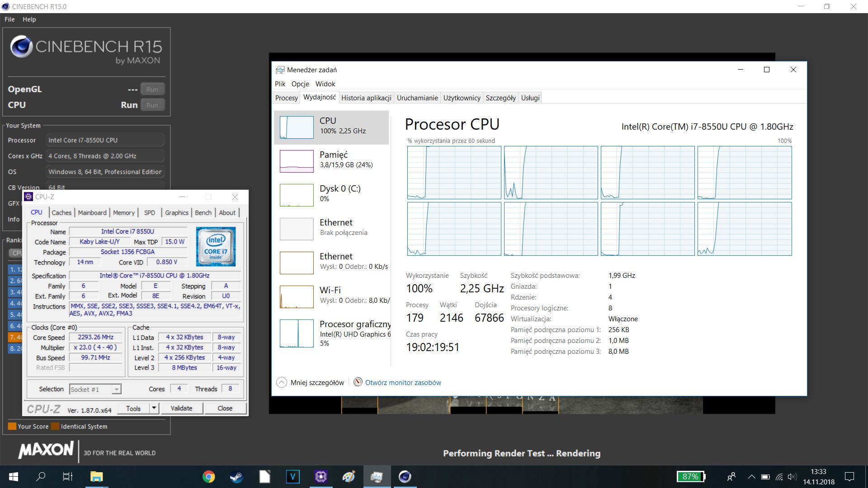Switch to Task Manager via taskbar icon

pyautogui.click(x=377, y=477)
